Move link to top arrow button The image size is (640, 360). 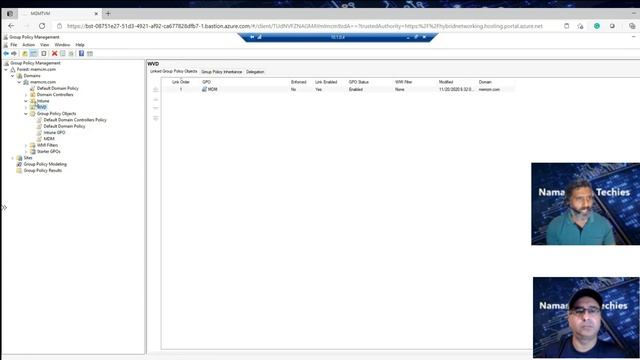(x=156, y=90)
